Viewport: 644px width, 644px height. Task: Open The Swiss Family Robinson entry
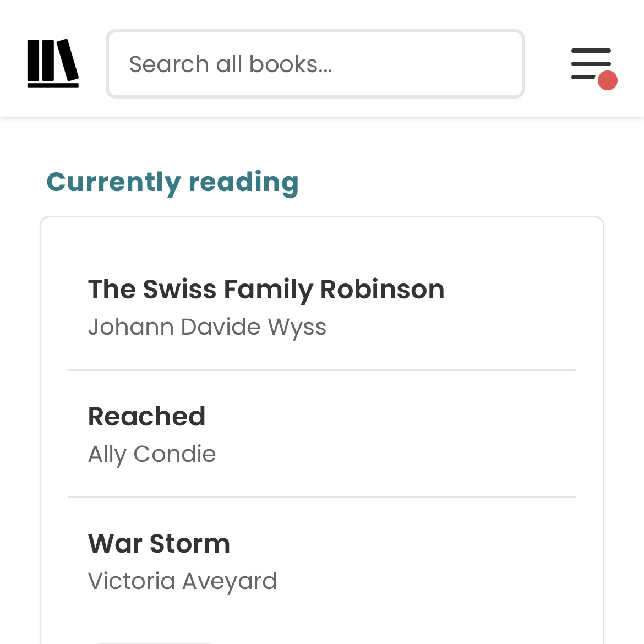[266, 289]
